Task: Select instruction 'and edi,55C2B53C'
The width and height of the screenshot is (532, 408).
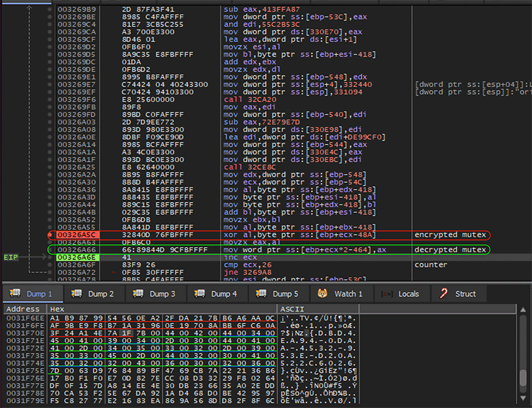Action: point(262,24)
